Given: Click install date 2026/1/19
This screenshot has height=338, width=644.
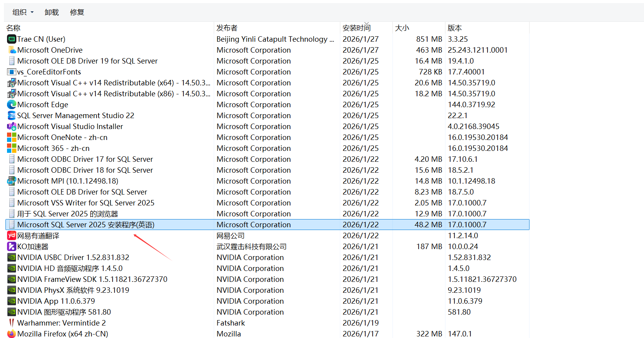Looking at the screenshot, I should pos(361,323).
